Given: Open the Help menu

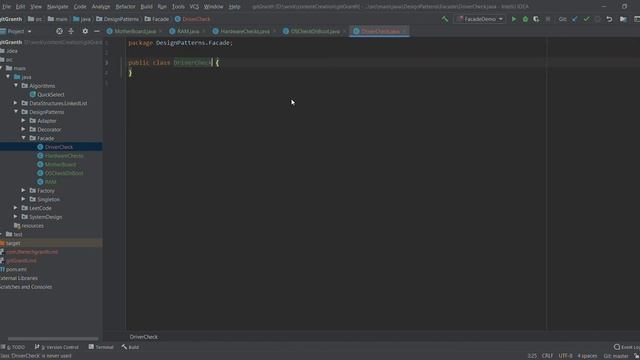Looking at the screenshot, I should 234,7.
